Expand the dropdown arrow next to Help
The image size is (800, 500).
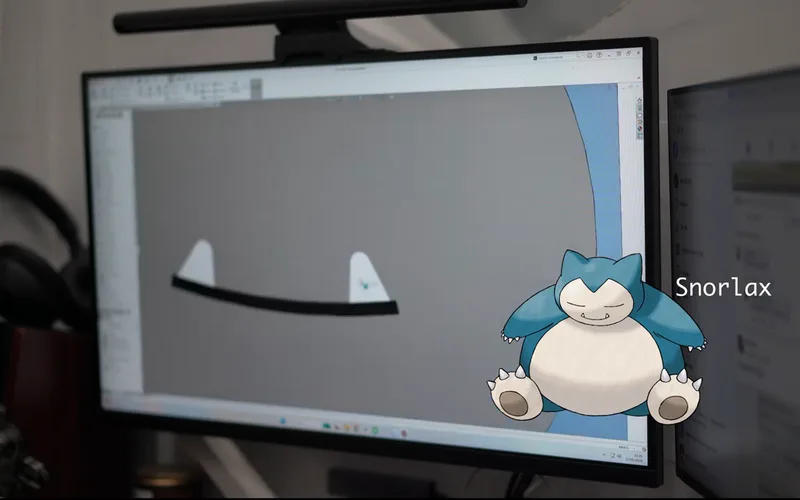click(x=609, y=56)
